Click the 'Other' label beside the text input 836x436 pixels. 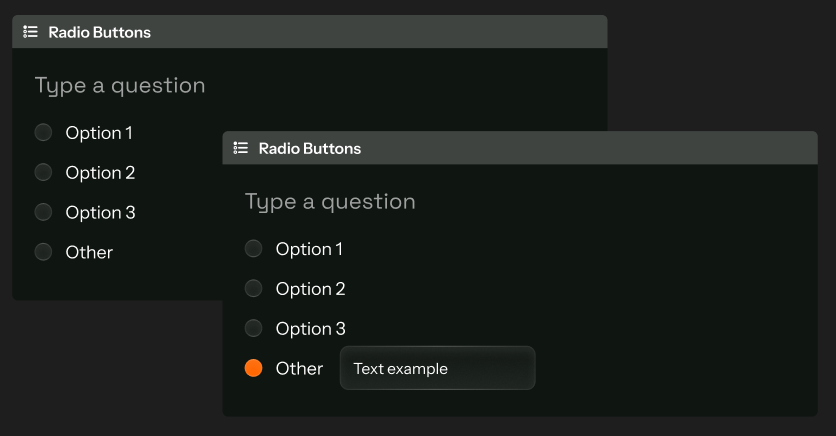tap(299, 368)
